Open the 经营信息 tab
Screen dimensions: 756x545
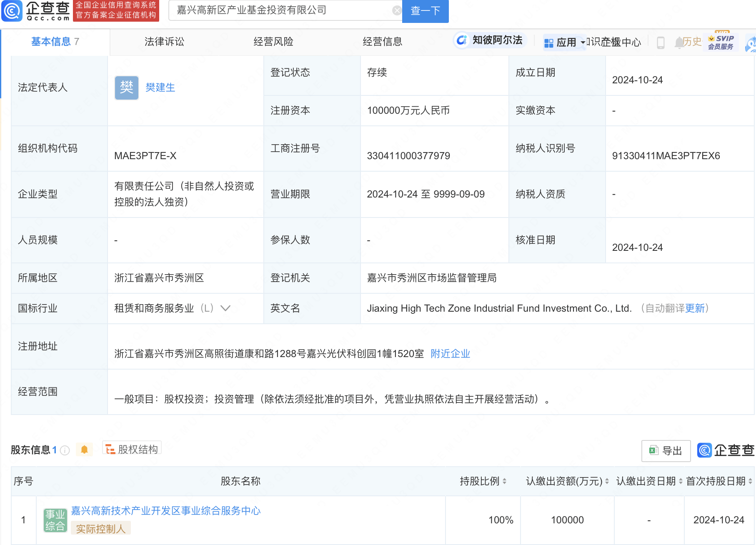(383, 42)
